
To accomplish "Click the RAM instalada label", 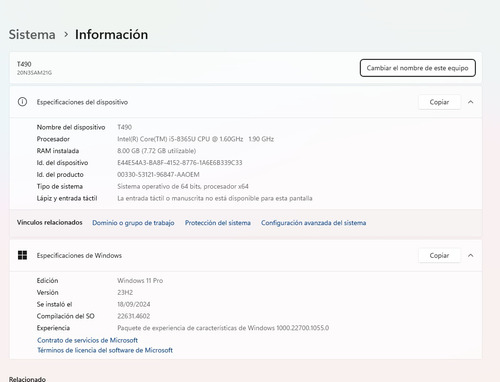I will [x=58, y=151].
